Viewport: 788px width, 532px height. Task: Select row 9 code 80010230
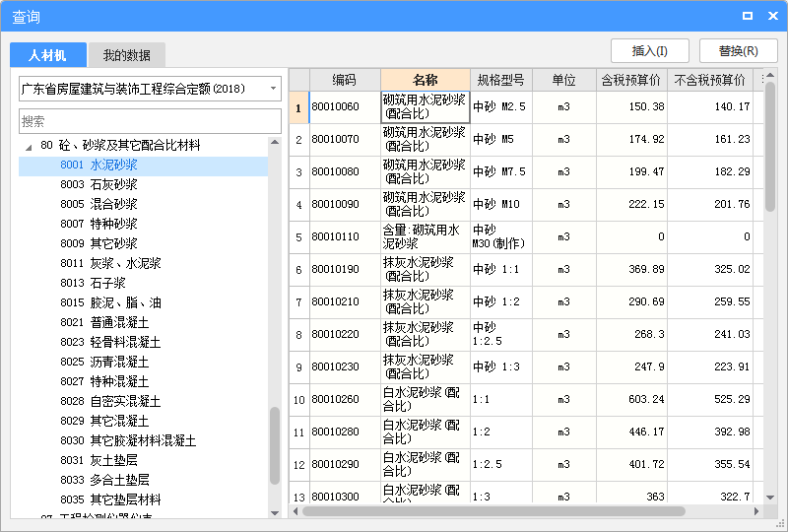click(x=345, y=367)
